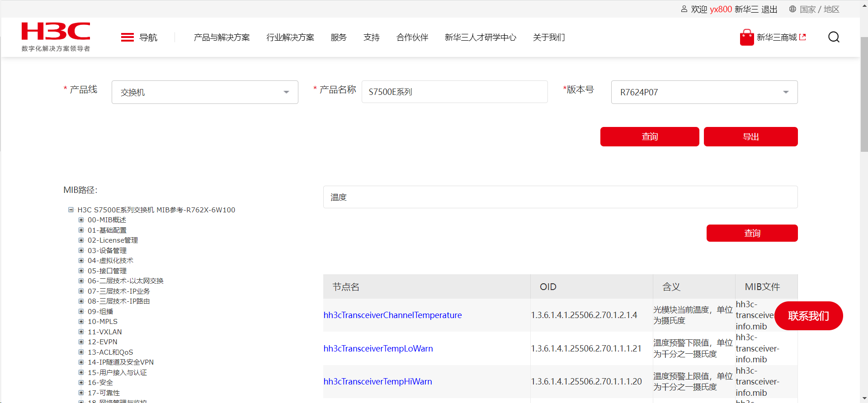
Task: Open the 新华三人才研学中心 menu
Action: click(x=481, y=37)
